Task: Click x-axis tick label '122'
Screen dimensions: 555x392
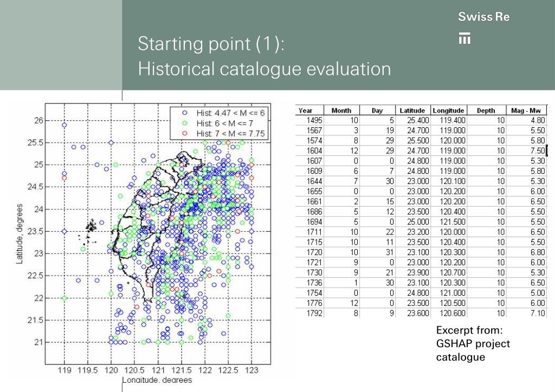Action: point(205,370)
